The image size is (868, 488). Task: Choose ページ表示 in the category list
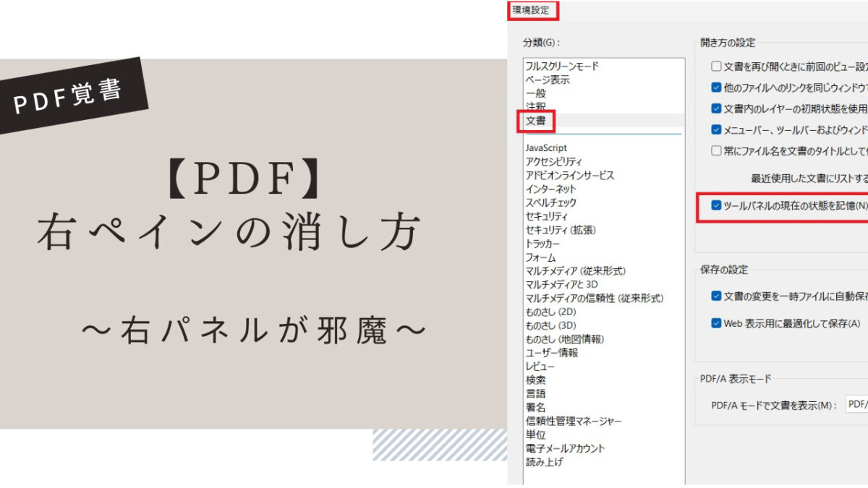pos(548,80)
